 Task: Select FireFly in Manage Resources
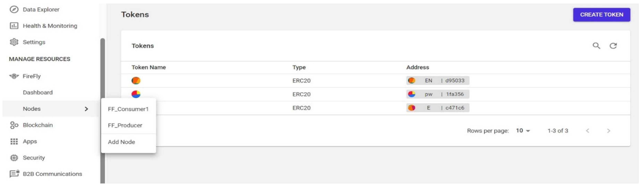[31, 76]
